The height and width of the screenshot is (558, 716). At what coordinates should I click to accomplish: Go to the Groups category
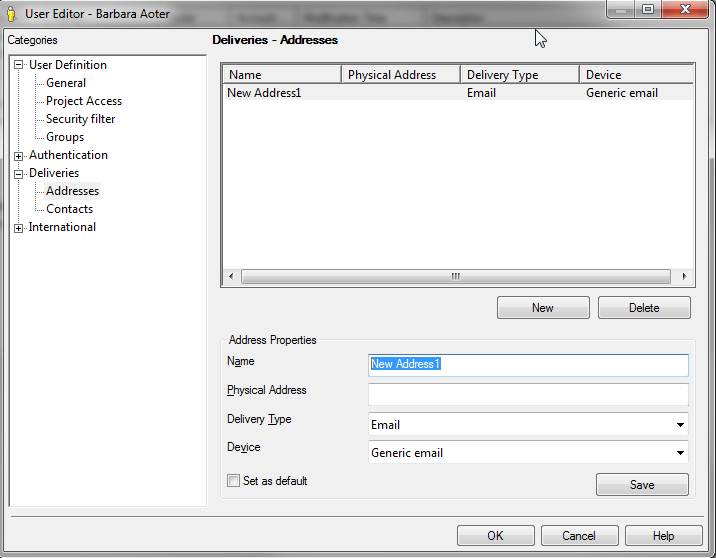coord(65,137)
